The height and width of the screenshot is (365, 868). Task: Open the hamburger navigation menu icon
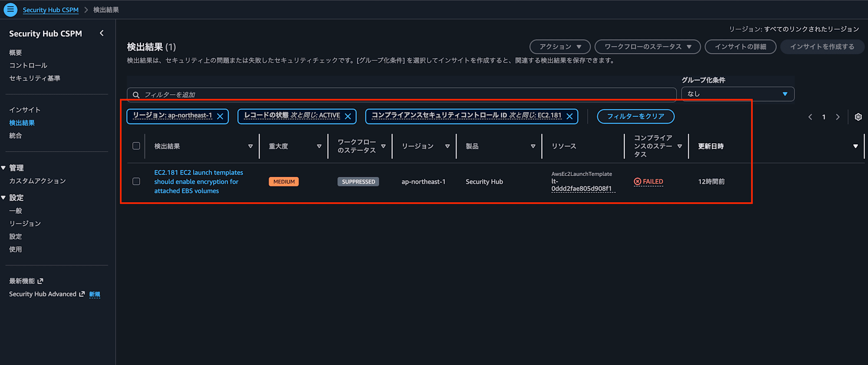pyautogui.click(x=10, y=10)
